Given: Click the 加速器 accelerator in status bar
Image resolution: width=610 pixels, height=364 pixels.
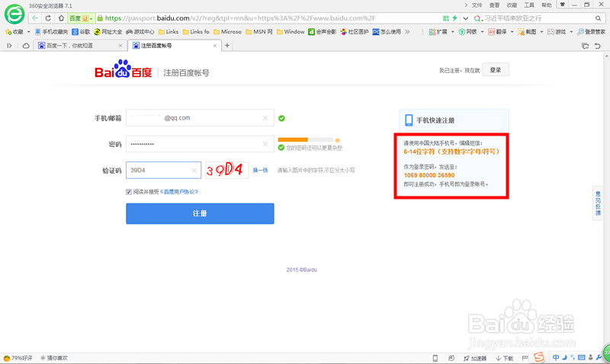Looking at the screenshot, I should pyautogui.click(x=474, y=358).
